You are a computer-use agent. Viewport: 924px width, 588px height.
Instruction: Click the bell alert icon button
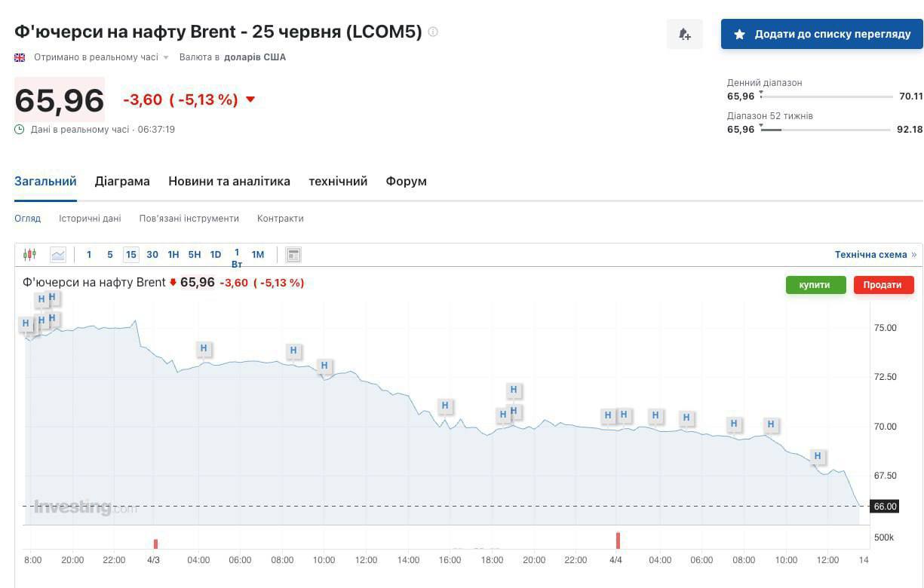click(684, 34)
